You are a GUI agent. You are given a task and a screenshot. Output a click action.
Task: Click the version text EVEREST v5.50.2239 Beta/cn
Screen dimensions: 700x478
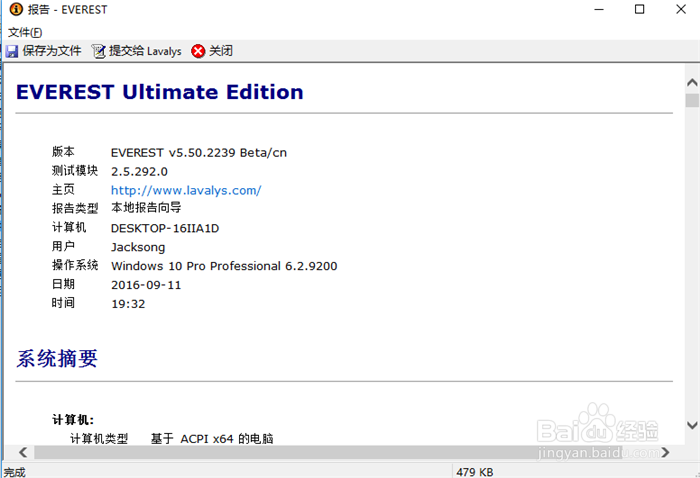199,153
